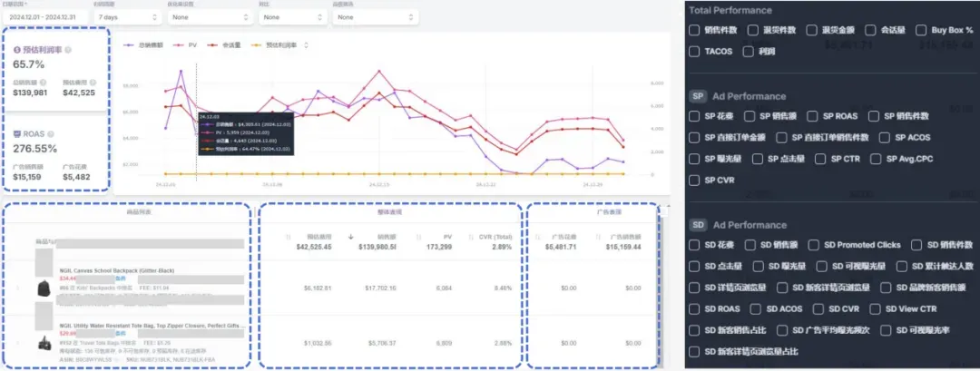The width and height of the screenshot is (980, 371).
Task: Click the sort icon next to 广告花费 column
Action: click(x=535, y=237)
